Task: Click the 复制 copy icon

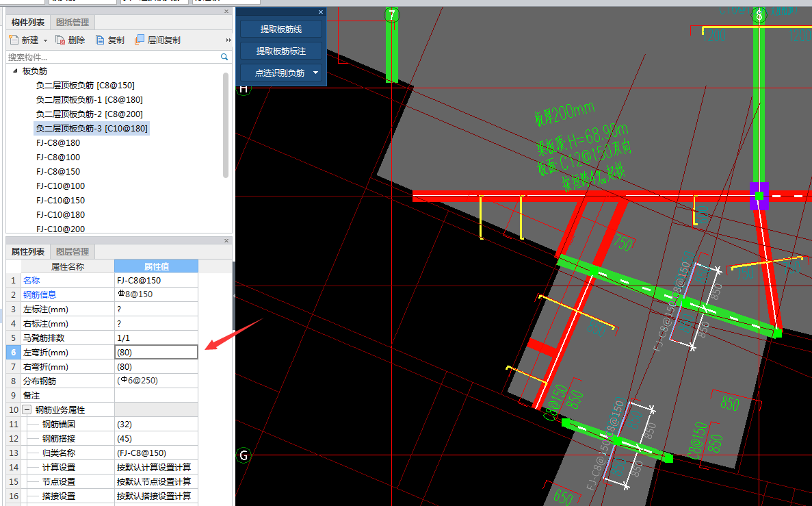Action: 101,40
